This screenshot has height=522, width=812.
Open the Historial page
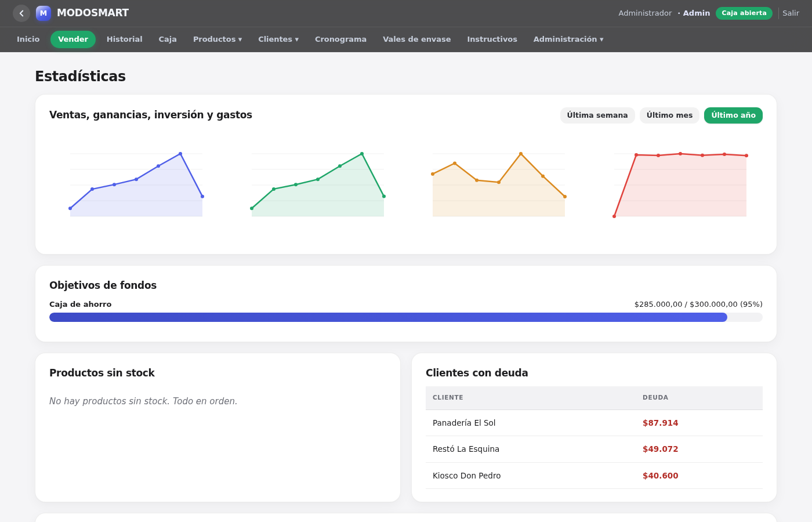click(125, 39)
